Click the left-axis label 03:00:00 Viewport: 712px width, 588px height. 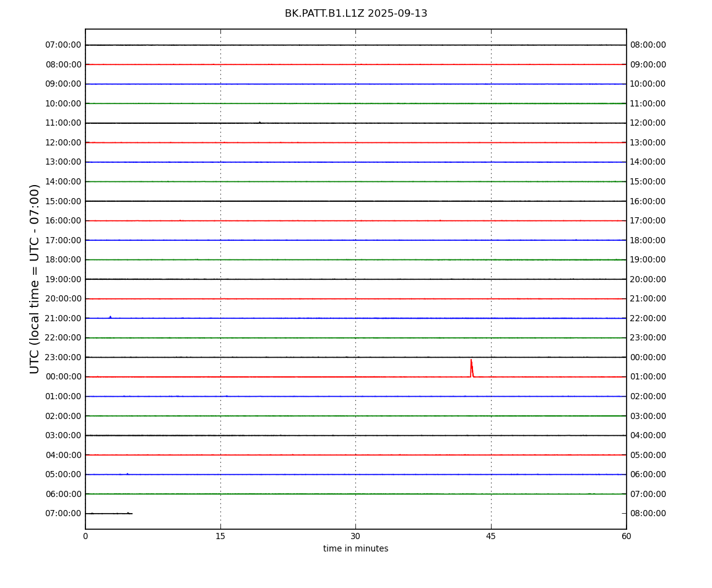click(63, 436)
